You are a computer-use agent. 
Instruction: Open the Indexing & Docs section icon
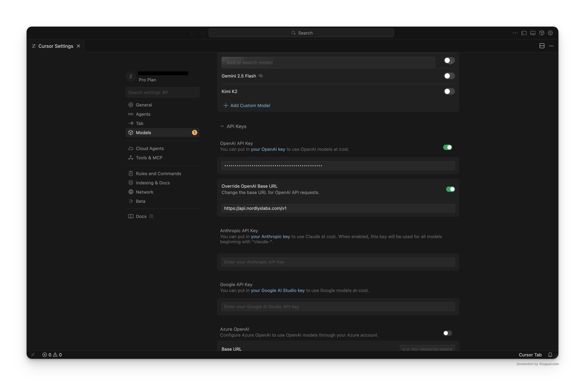pos(131,183)
